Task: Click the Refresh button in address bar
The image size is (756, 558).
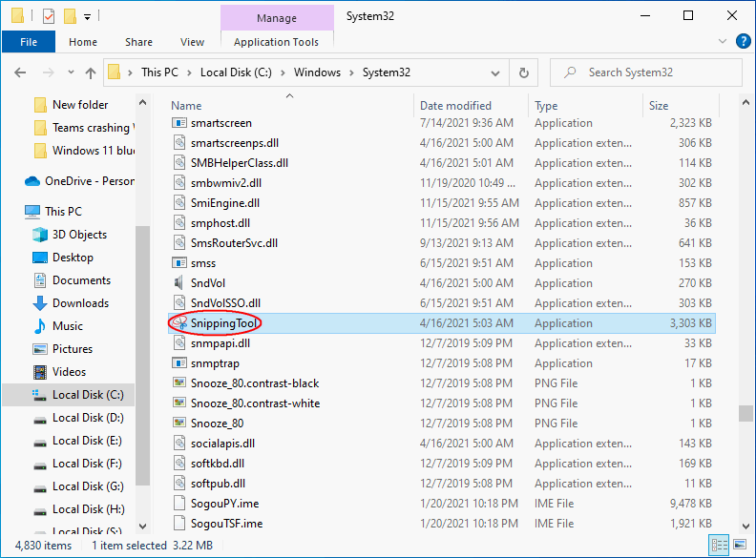Action: click(524, 72)
